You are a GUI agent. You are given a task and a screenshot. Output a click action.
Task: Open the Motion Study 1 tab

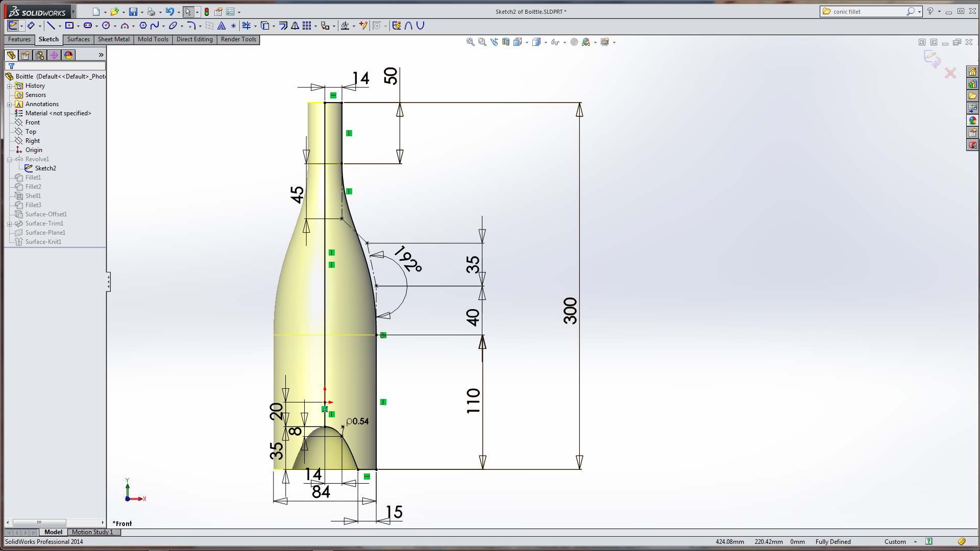point(92,532)
